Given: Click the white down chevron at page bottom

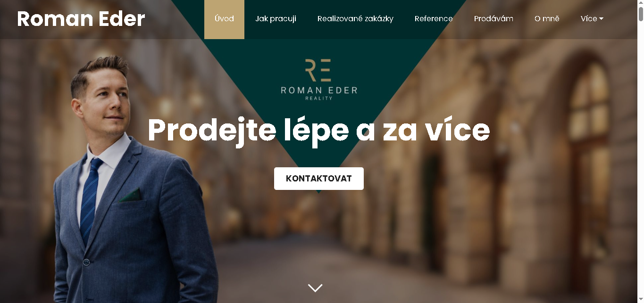Looking at the screenshot, I should 315,287.
